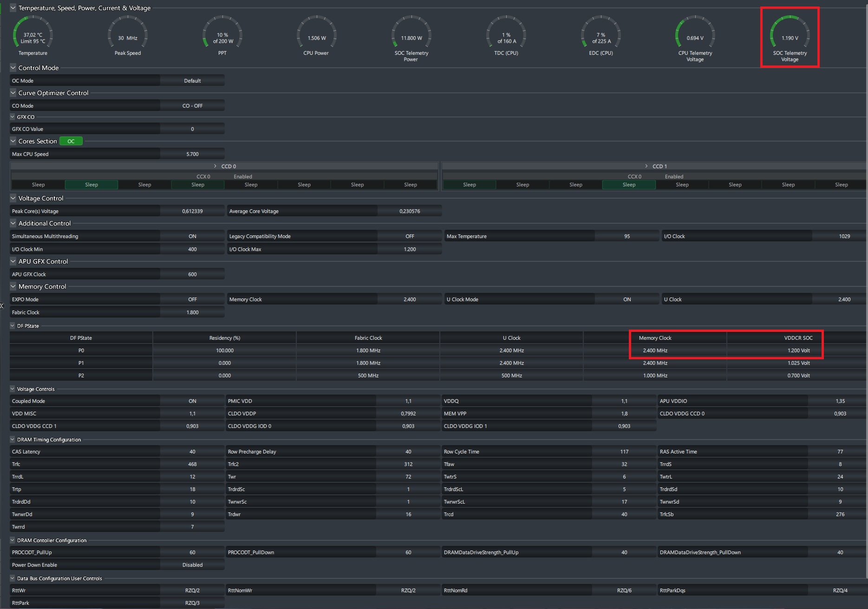The width and height of the screenshot is (868, 609).
Task: Edit the CAS Latency value
Action: click(x=192, y=452)
